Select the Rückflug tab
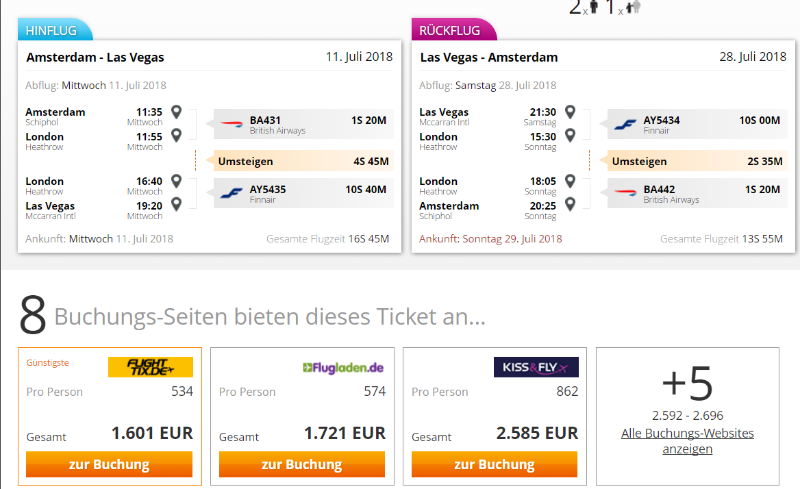The height and width of the screenshot is (489, 800). coord(453,30)
